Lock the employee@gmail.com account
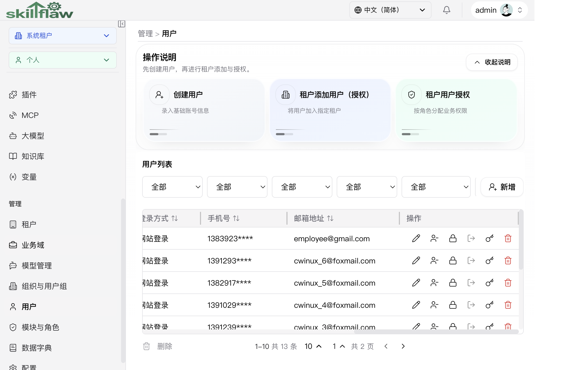The image size is (588, 370). click(x=453, y=239)
